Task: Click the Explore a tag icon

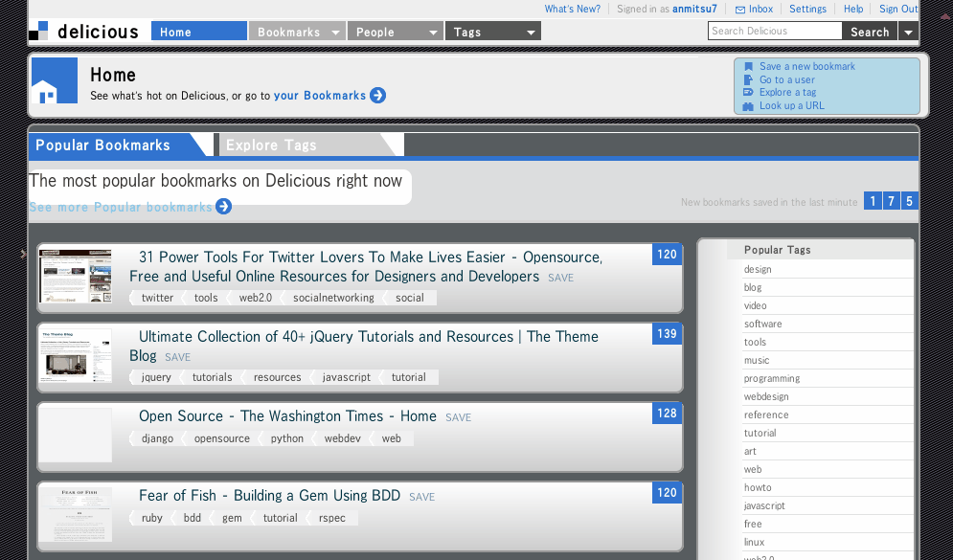Action: click(x=748, y=92)
